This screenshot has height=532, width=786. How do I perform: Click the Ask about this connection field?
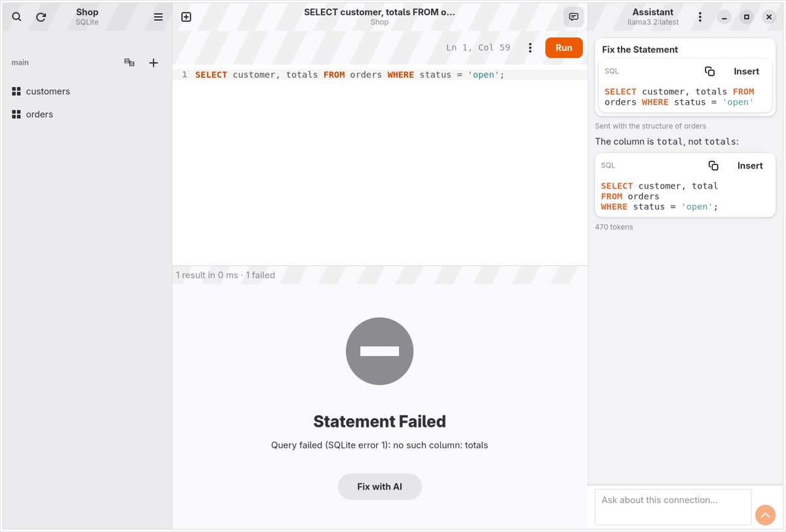[x=673, y=507]
